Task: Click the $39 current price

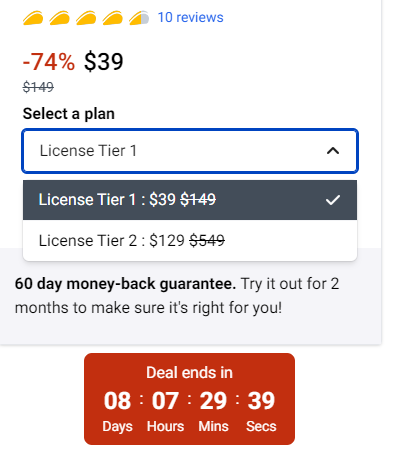Action: pyautogui.click(x=104, y=62)
